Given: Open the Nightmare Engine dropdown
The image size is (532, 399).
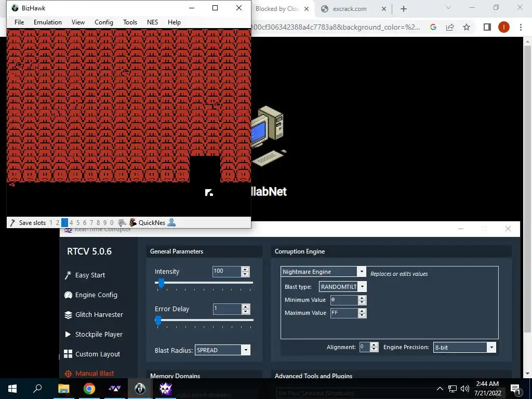Looking at the screenshot, I should [323, 271].
